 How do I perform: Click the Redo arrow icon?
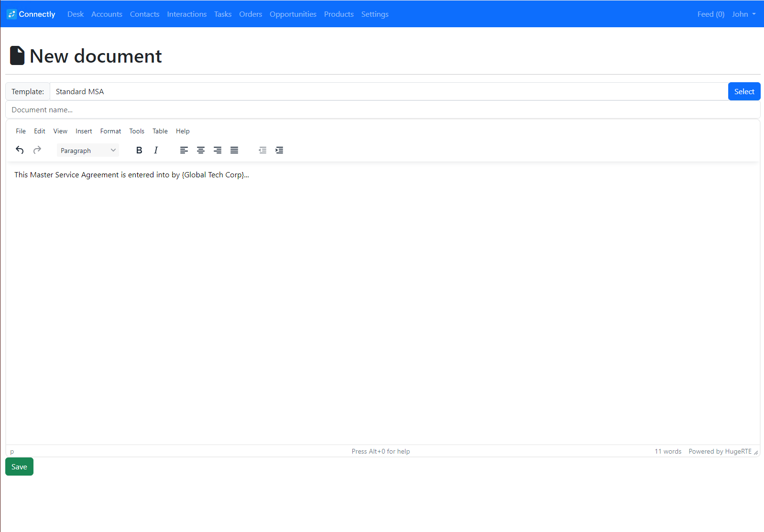coord(37,150)
